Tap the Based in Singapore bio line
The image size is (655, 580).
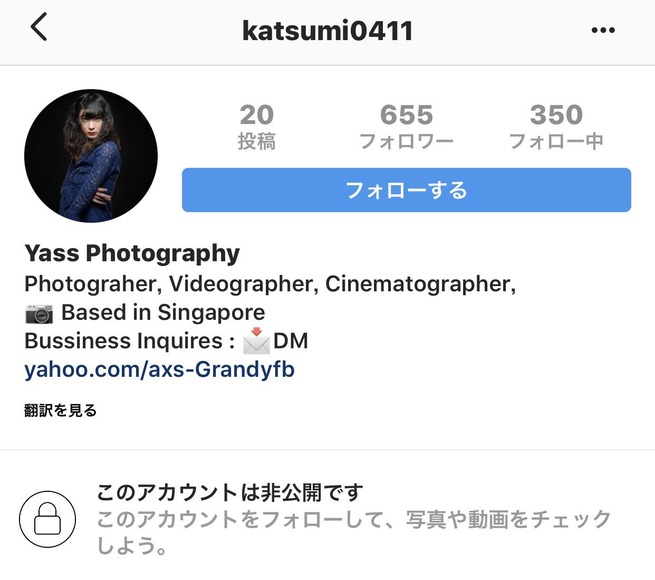(x=163, y=313)
